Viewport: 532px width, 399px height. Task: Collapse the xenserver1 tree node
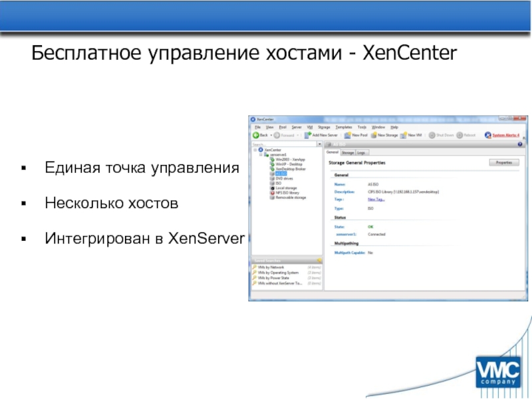point(261,154)
